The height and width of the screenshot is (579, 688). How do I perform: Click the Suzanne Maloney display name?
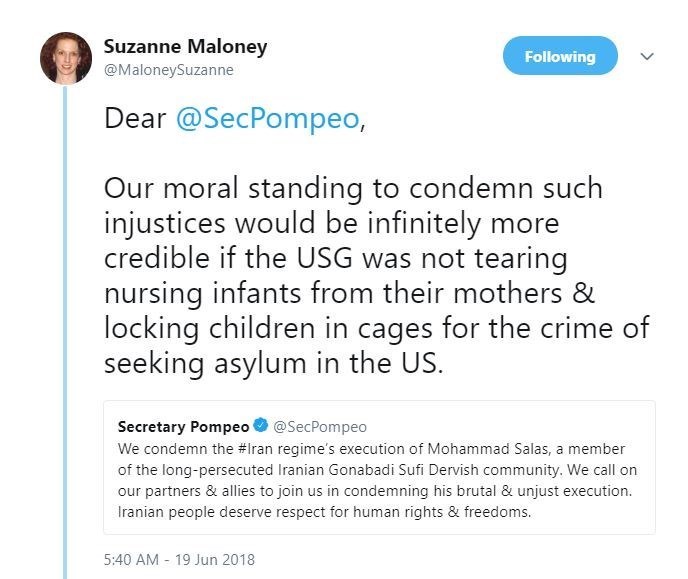[185, 47]
